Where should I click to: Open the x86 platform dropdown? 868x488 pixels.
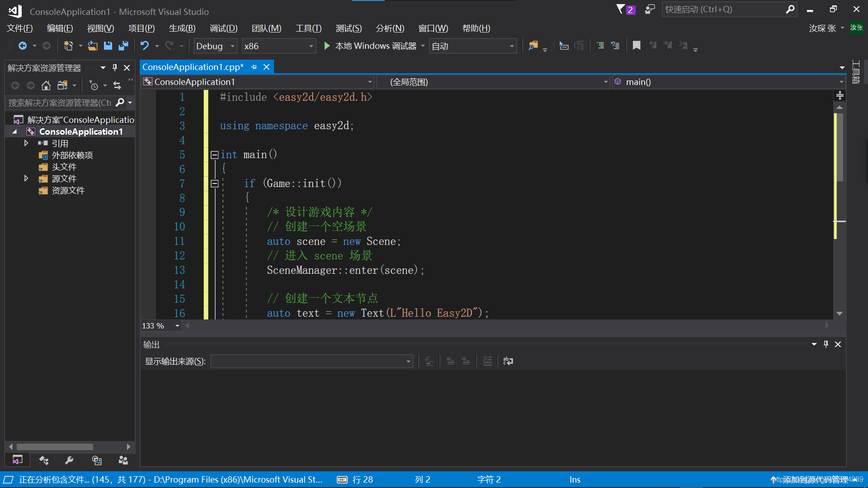tap(311, 46)
